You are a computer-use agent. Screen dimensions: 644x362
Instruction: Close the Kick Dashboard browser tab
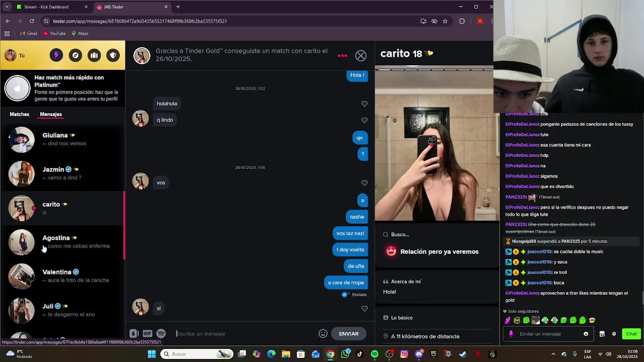coord(86,7)
